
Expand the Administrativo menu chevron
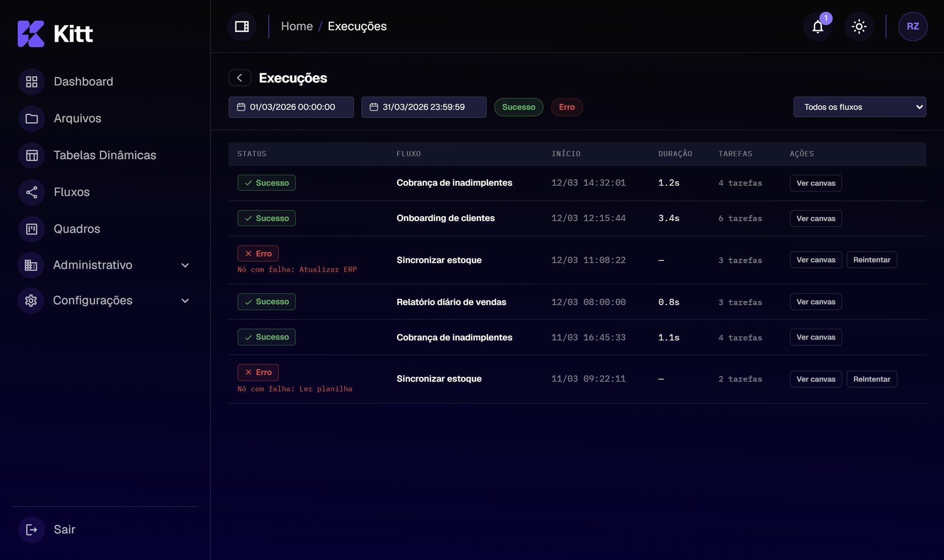coord(185,265)
